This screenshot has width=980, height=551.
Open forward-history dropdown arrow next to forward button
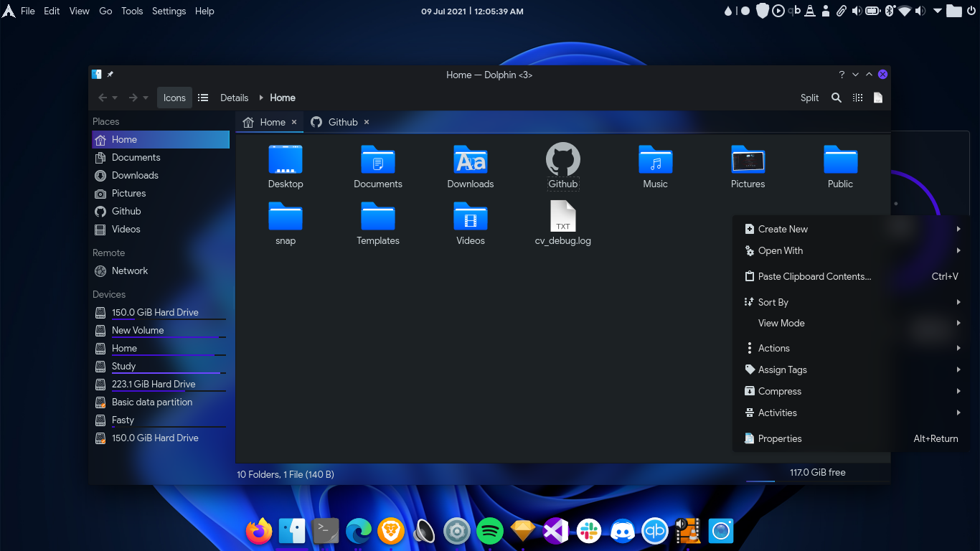coord(146,98)
